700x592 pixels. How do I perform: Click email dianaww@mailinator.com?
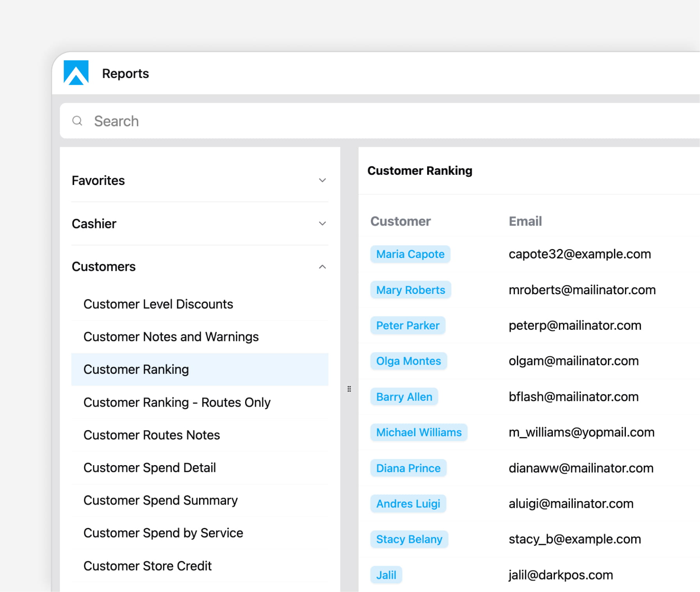[x=581, y=468]
